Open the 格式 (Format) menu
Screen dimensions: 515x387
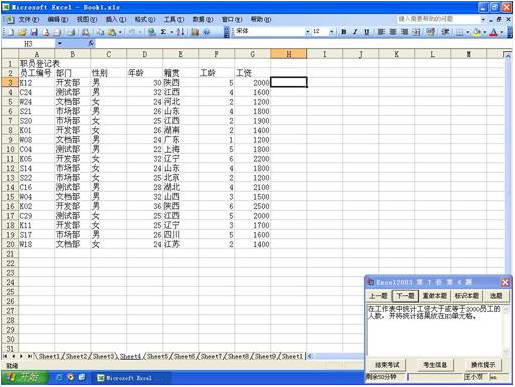pos(145,19)
